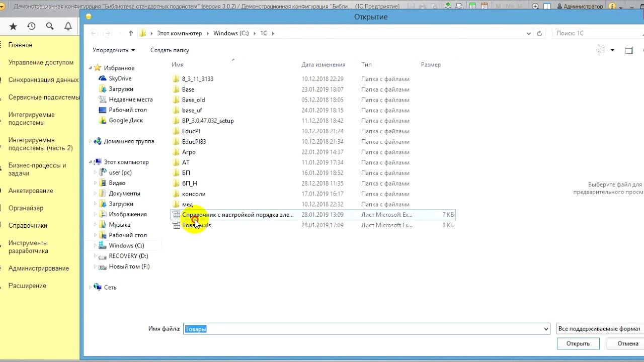This screenshot has height=362, width=644.
Task: Sort by Дата изменения column header
Action: tap(324, 64)
